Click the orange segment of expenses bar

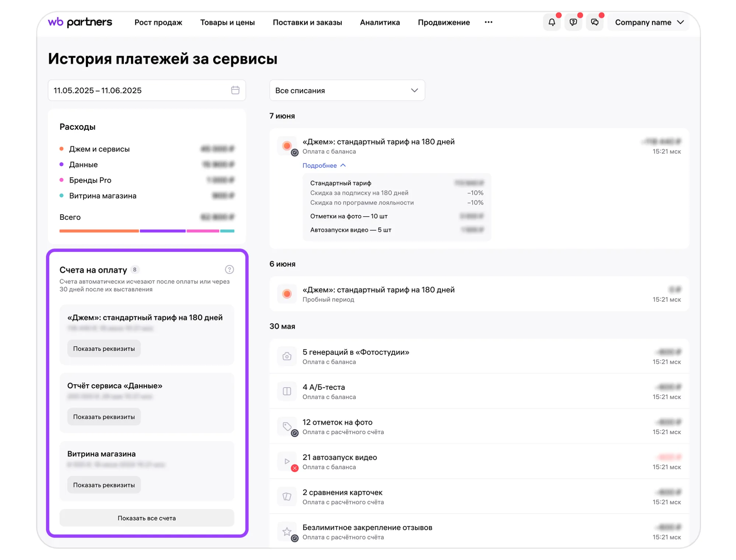(99, 231)
